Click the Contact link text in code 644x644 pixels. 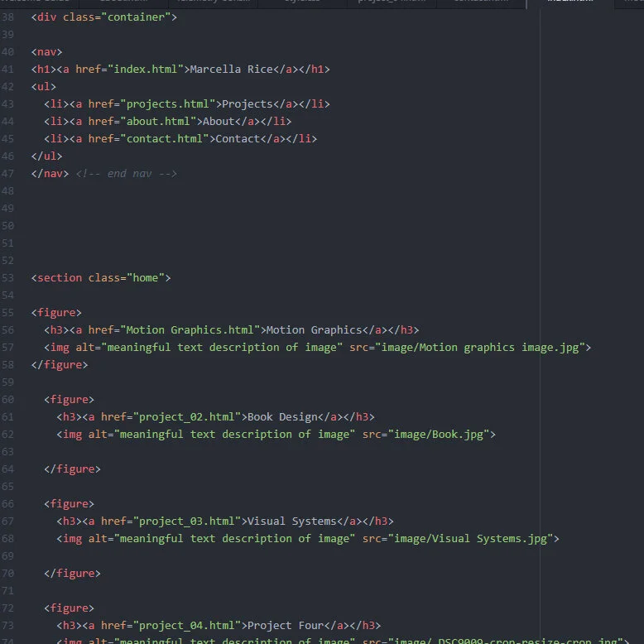click(x=238, y=139)
